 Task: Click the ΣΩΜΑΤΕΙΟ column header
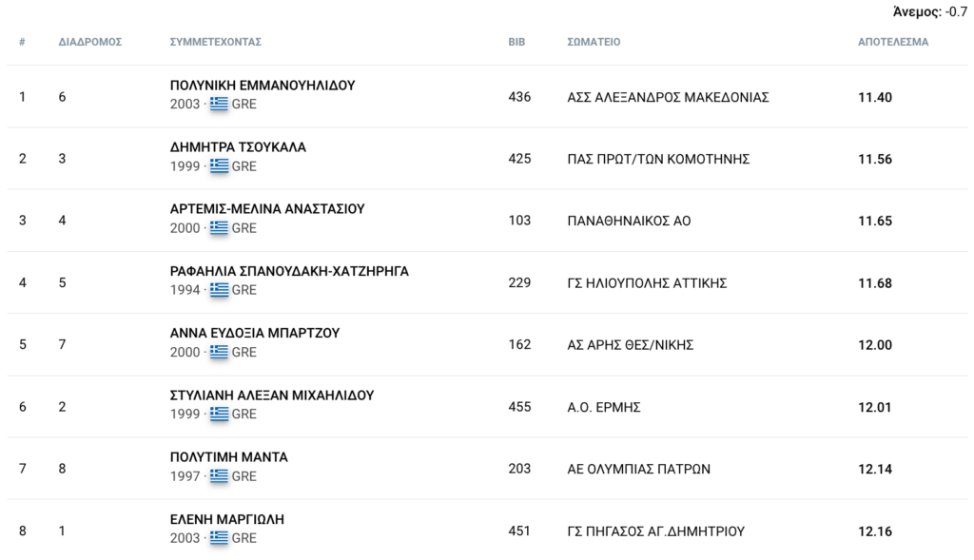pyautogui.click(x=594, y=42)
